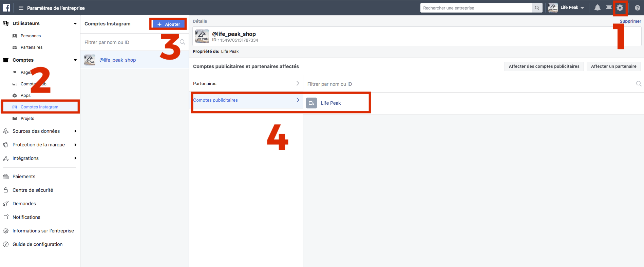The width and height of the screenshot is (644, 267).
Task: Click Affecter un partenaire button
Action: pos(613,66)
